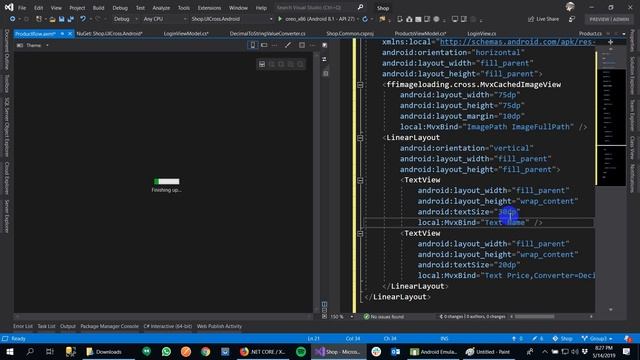Click the search magnifier icon
This screenshot has height=360, width=640.
coord(360,7)
